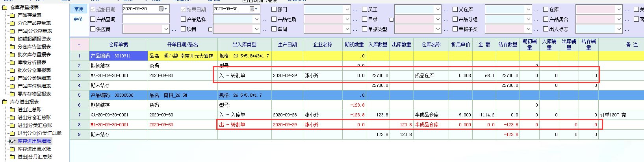
Task: Sort by the 出入库类型 column header
Action: pyautogui.click(x=244, y=44)
